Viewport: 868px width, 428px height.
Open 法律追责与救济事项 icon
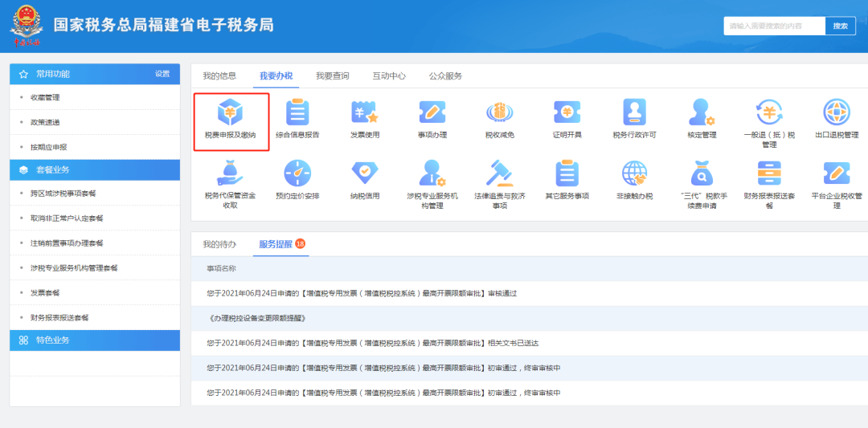[500, 173]
